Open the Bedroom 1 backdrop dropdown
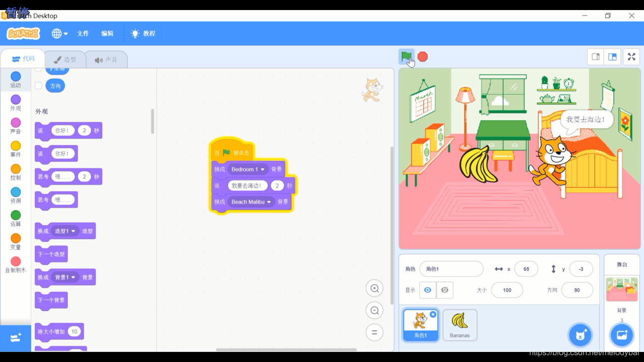This screenshot has width=644, height=362. click(x=248, y=169)
